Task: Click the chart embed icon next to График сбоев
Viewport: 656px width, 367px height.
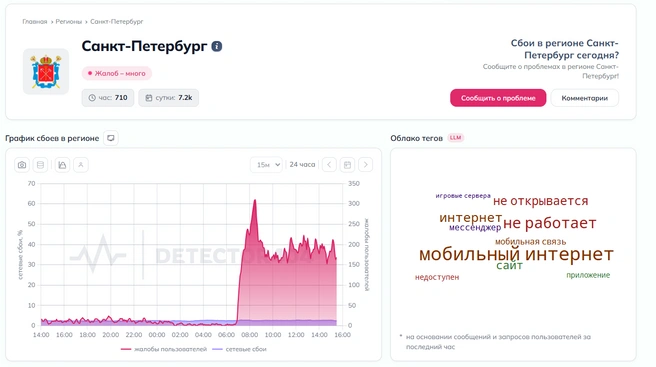Action: pos(111,138)
